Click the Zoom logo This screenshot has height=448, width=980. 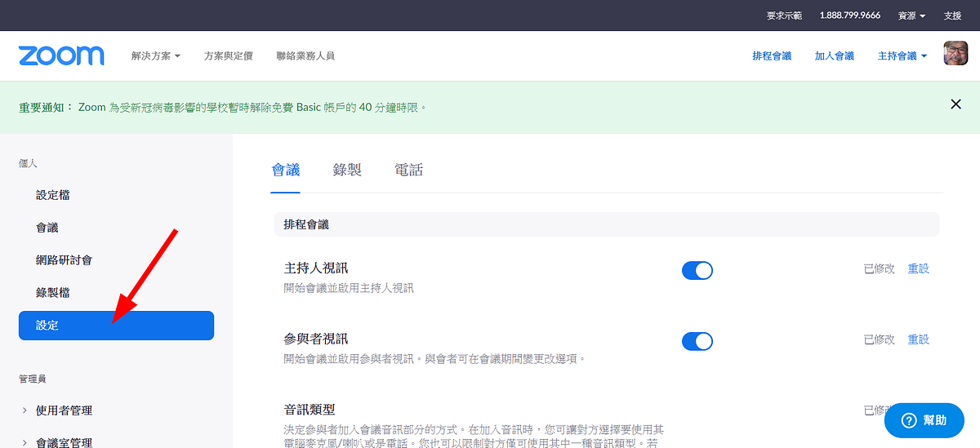(x=61, y=55)
